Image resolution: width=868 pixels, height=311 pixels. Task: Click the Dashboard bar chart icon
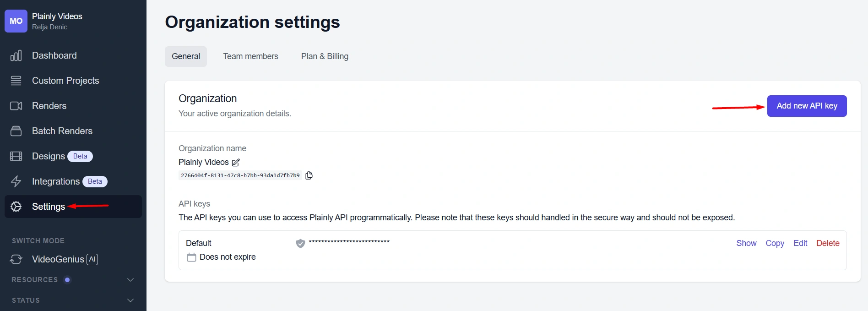pyautogui.click(x=16, y=56)
